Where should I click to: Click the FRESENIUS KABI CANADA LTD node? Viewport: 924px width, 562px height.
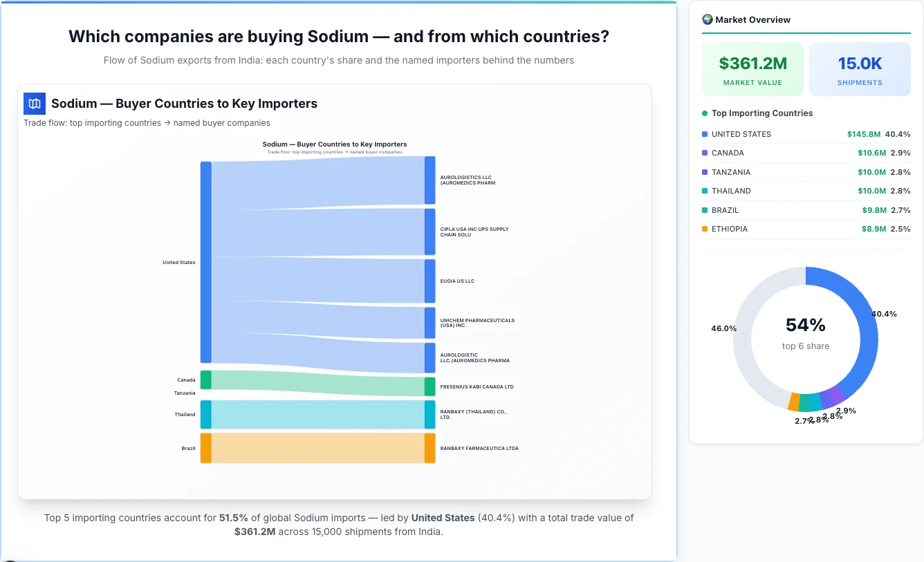[x=429, y=386]
